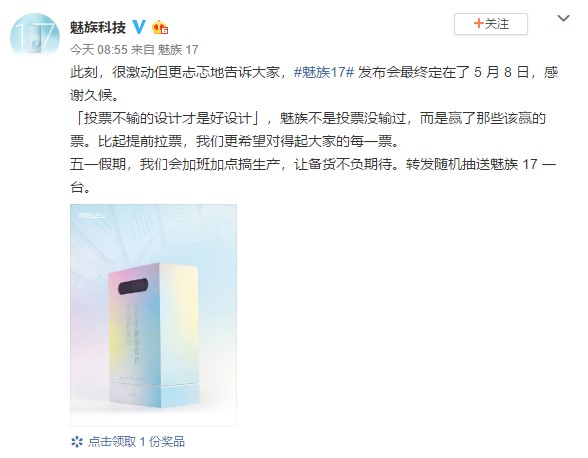Open the 魅族 17 source link

(178, 49)
